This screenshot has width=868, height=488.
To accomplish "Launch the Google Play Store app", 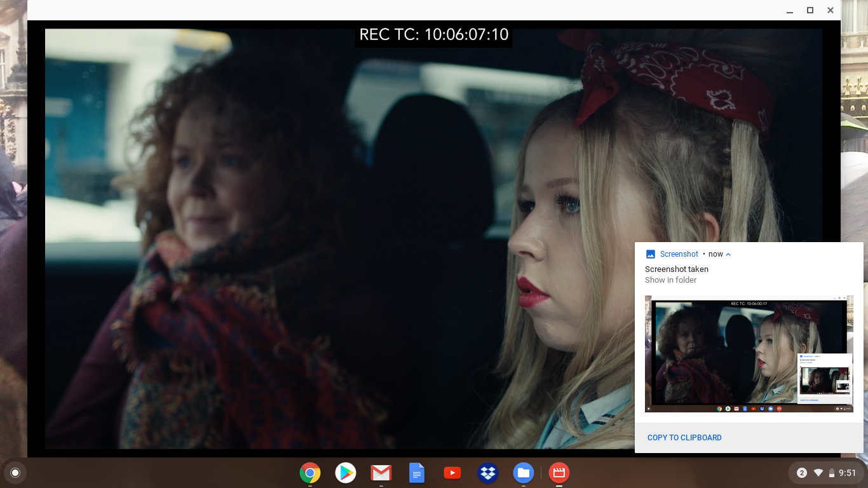I will (346, 473).
